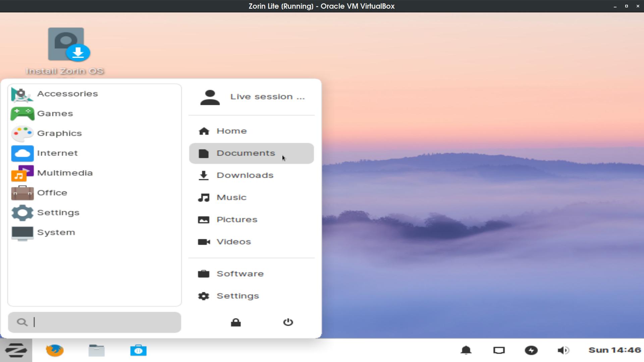Click the Internet category icon
Screen dimensions: 644x362
pos(22,153)
